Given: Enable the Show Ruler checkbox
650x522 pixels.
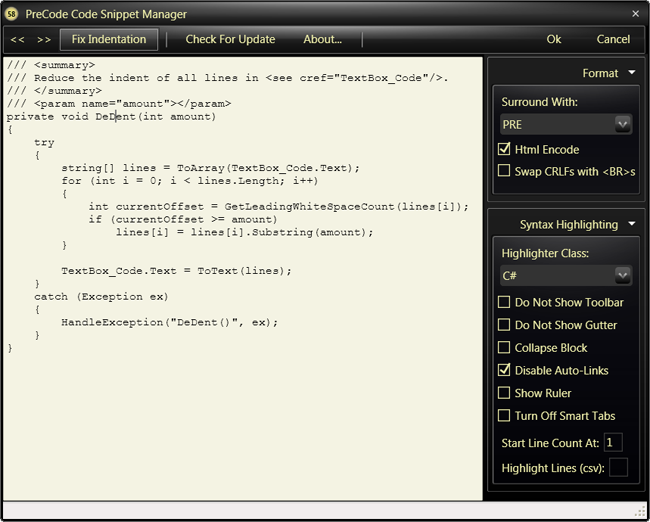Looking at the screenshot, I should (x=504, y=393).
